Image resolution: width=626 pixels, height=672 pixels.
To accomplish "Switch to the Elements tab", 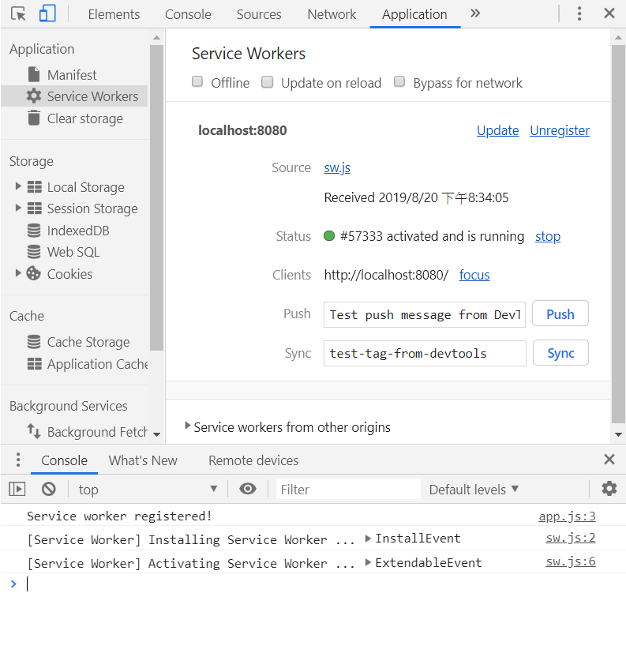I will click(x=114, y=14).
